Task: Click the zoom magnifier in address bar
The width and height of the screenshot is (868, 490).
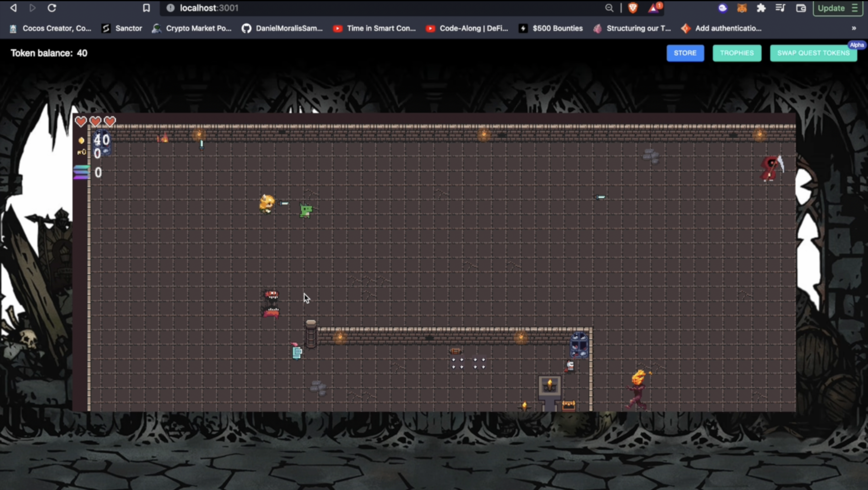Action: point(609,8)
